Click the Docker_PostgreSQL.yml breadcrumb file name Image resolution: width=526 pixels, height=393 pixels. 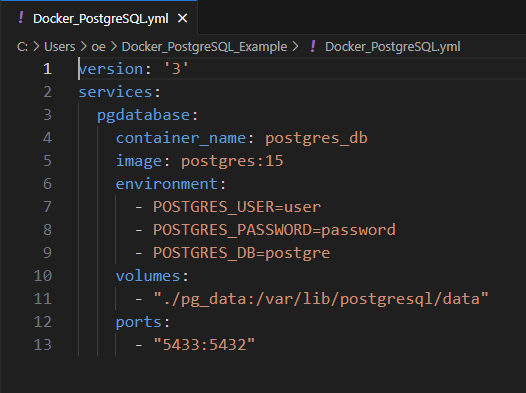[x=392, y=47]
